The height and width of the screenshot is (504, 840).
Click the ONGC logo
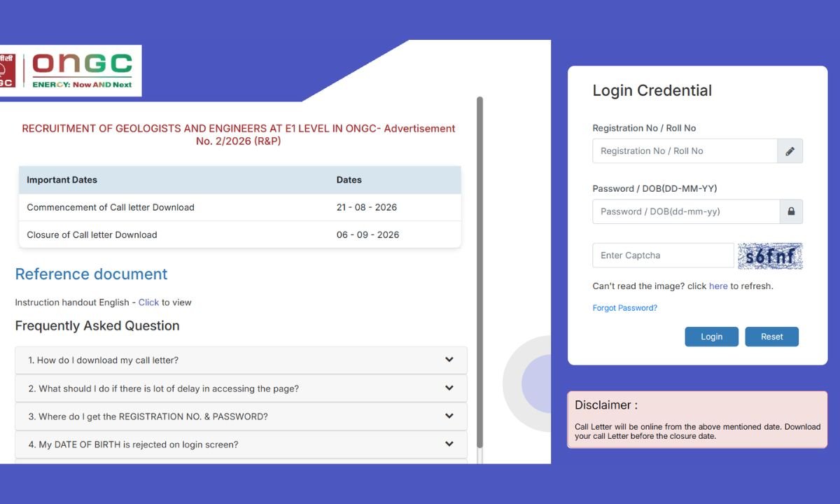pyautogui.click(x=71, y=71)
